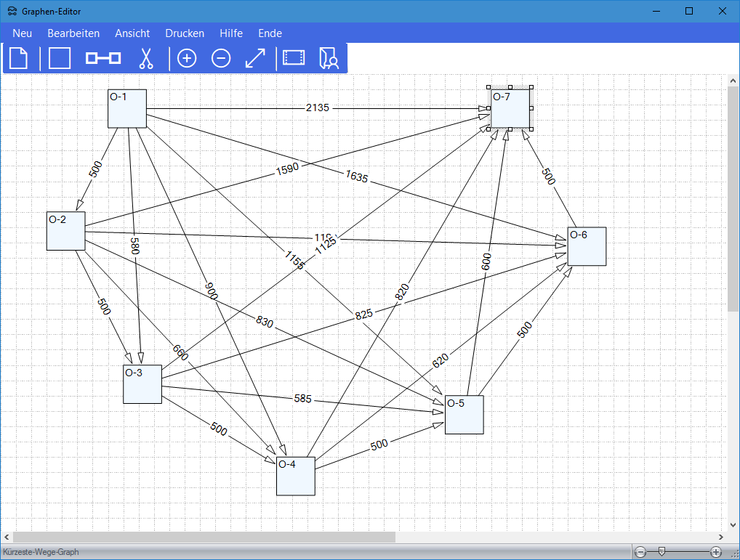This screenshot has height=560, width=740.
Task: Open the Neu menu
Action: coord(23,33)
